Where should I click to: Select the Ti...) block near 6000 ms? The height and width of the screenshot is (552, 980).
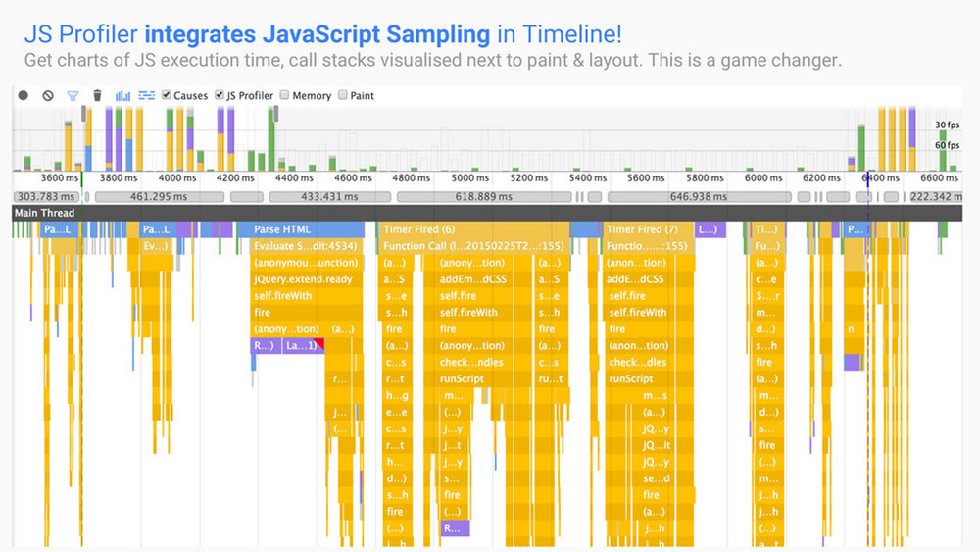pos(766,229)
